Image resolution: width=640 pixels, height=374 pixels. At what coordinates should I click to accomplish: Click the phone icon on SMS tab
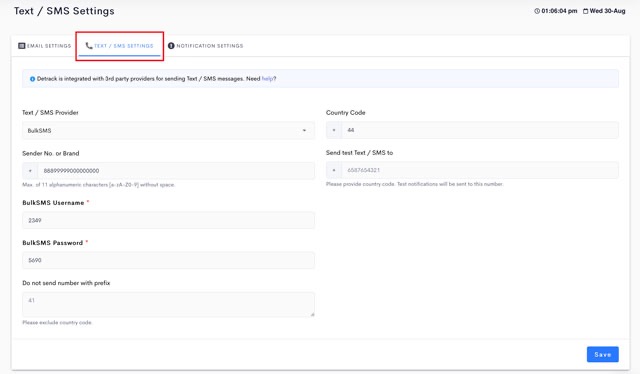click(89, 46)
